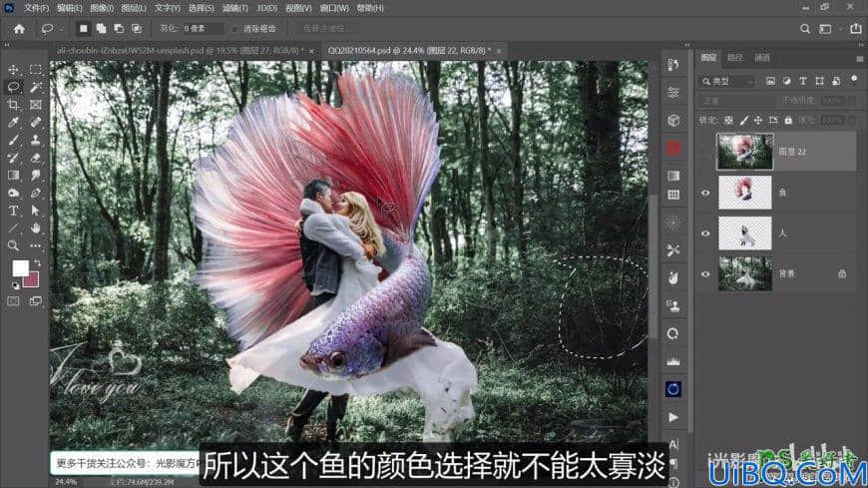Select the Gradient tool

click(13, 176)
